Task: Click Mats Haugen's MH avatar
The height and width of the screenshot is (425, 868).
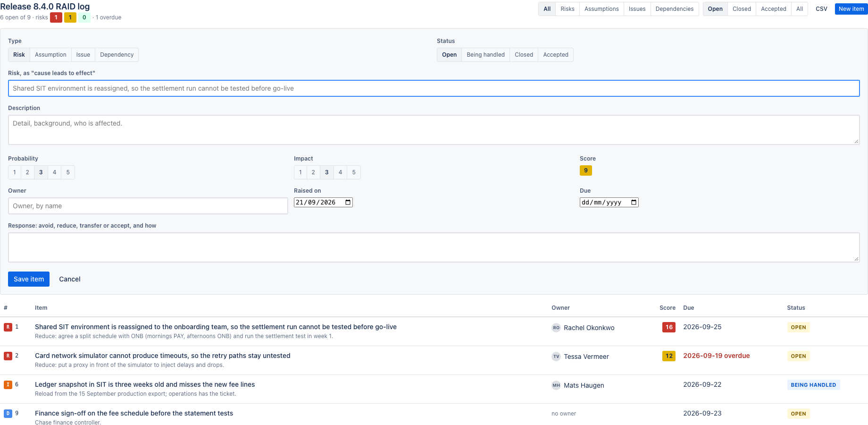Action: [556, 385]
